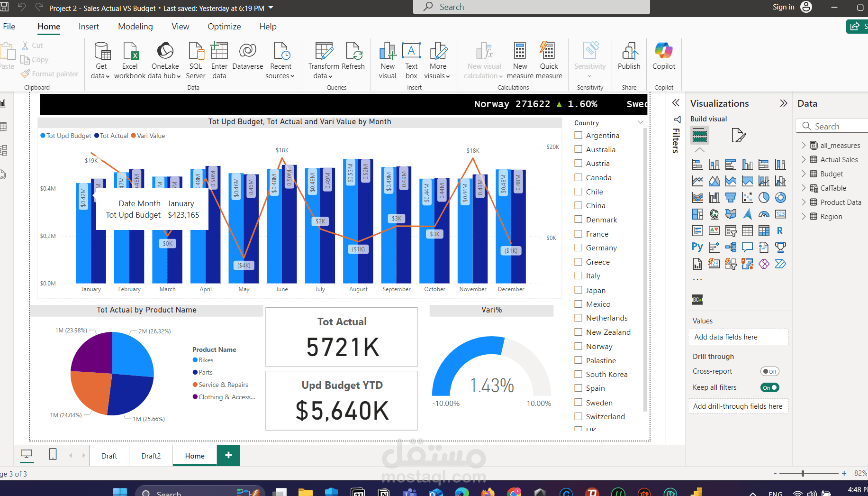868x496 pixels.
Task: Check the Germany country checkbox
Action: [x=578, y=248]
